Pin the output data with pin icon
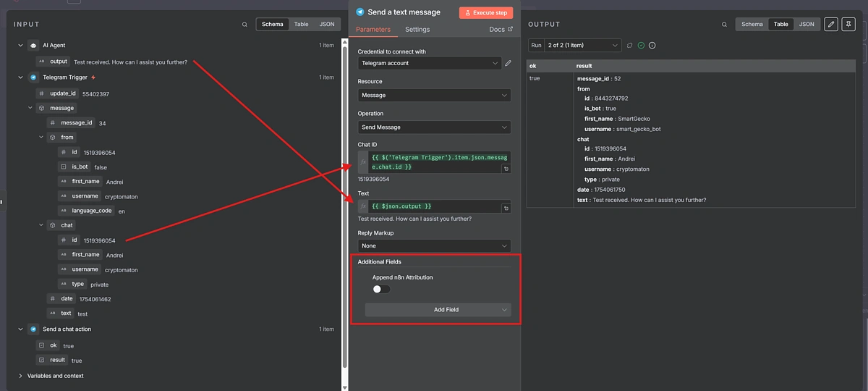The width and height of the screenshot is (868, 391). (847, 24)
